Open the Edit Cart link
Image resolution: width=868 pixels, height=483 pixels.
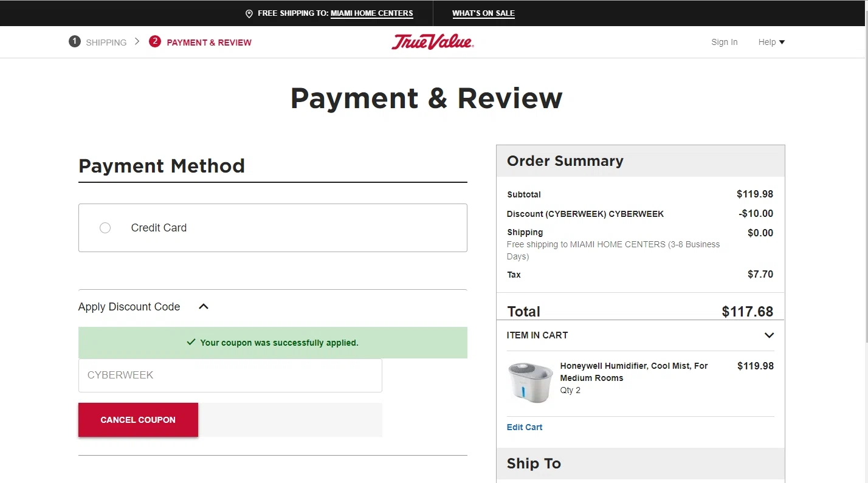click(525, 427)
